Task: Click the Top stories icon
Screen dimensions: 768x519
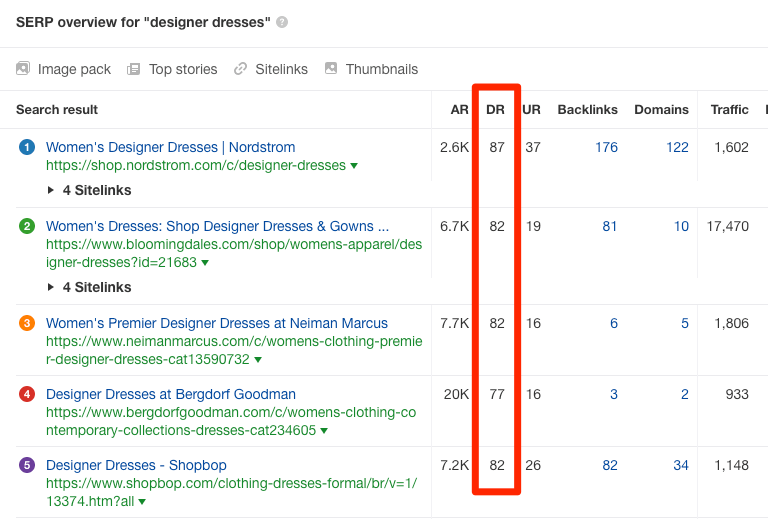Action: pos(133,69)
